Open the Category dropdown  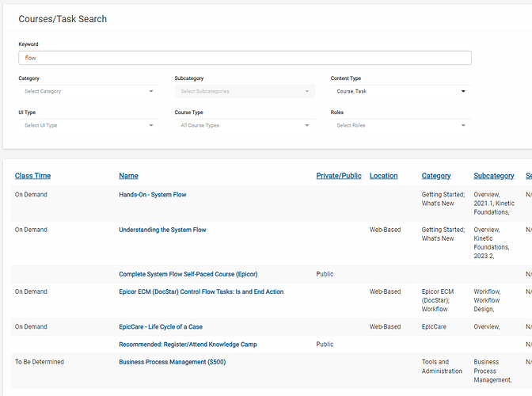click(x=89, y=91)
